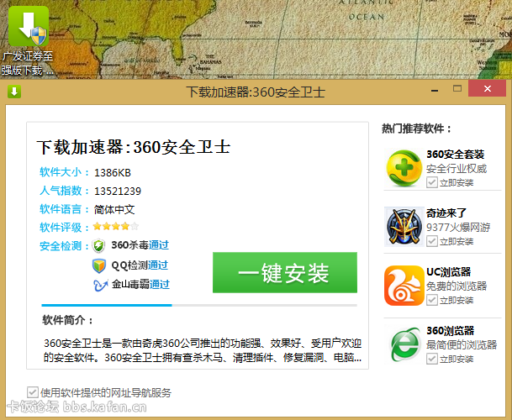Click the 360安全套装 title text

click(455, 154)
